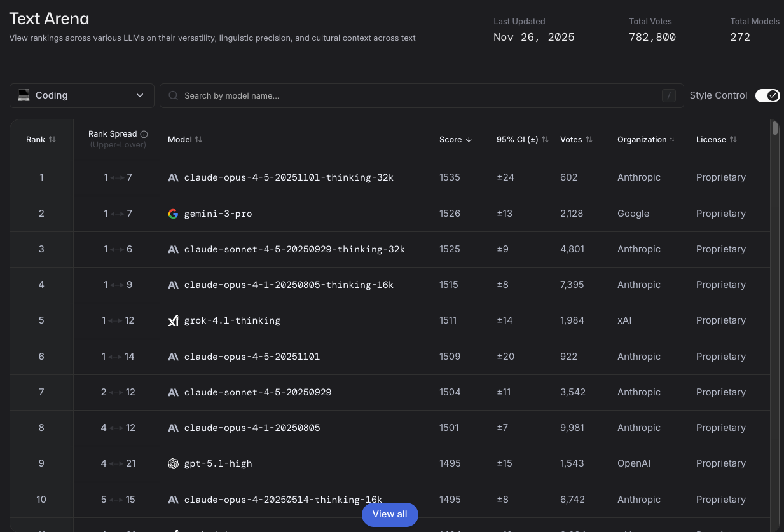The image size is (784, 532).
Task: Open the gpt-5.1-high model link
Action: 218,463
